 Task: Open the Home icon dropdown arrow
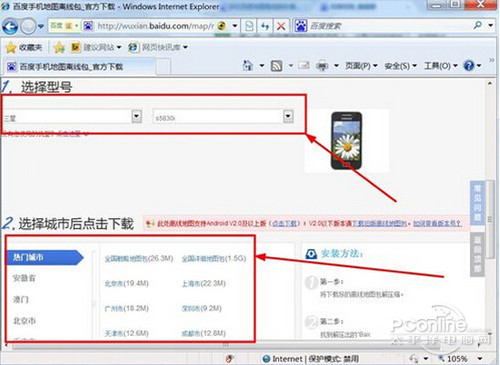click(x=262, y=66)
